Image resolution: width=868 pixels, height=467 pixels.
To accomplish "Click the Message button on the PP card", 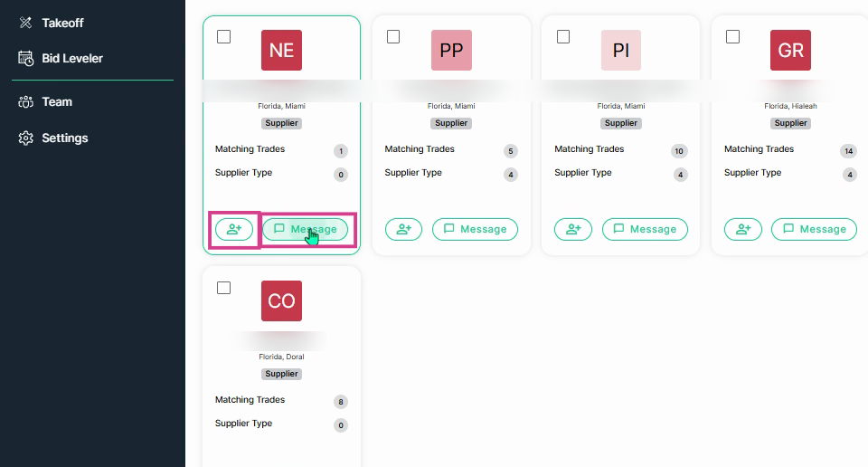I will (x=475, y=229).
